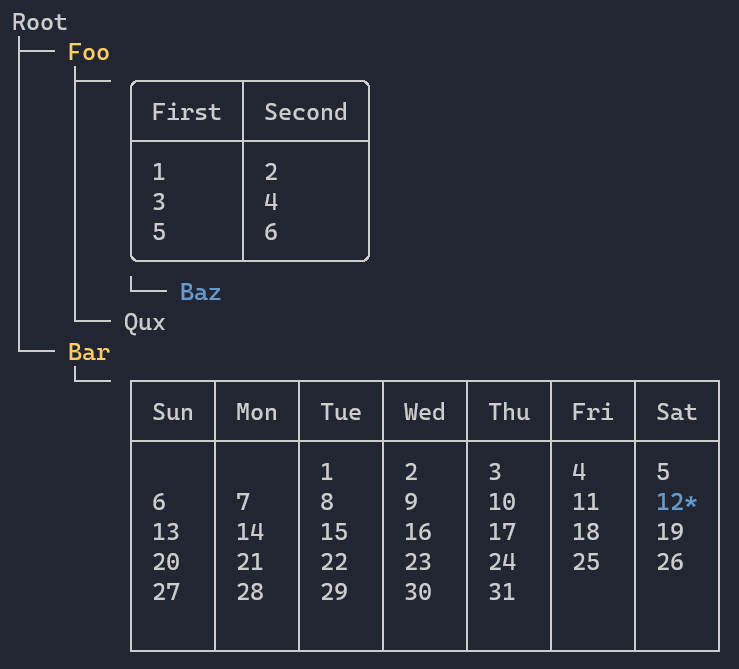Click the Wed calendar header

click(424, 412)
